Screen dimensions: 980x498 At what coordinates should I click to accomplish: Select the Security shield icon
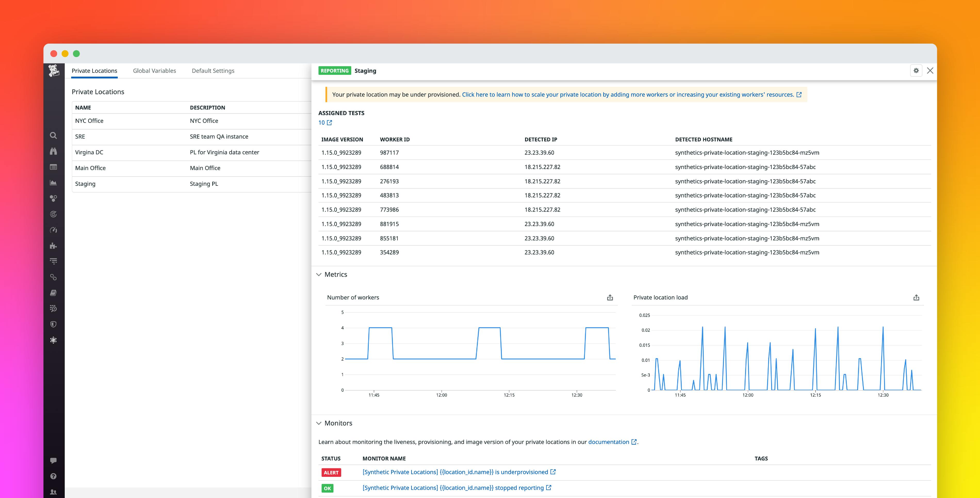(53, 324)
